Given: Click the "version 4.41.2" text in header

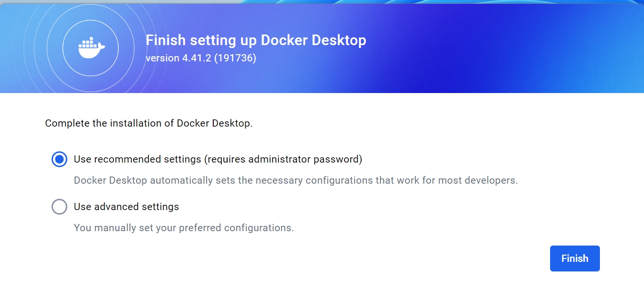Looking at the screenshot, I should point(178,58).
